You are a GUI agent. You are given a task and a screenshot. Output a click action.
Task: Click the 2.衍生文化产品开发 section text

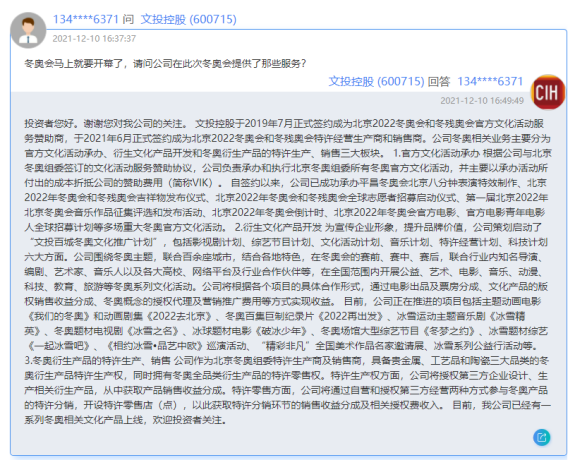[278, 227]
